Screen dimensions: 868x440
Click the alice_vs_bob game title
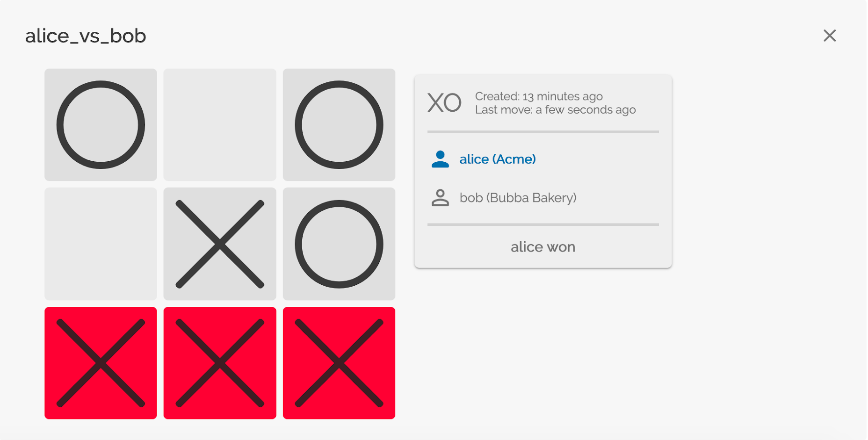pos(86,36)
